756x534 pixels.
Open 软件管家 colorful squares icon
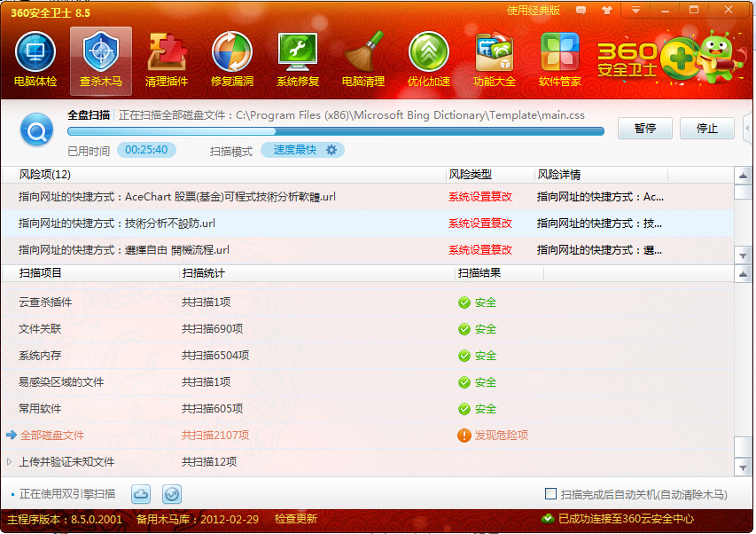(x=560, y=59)
